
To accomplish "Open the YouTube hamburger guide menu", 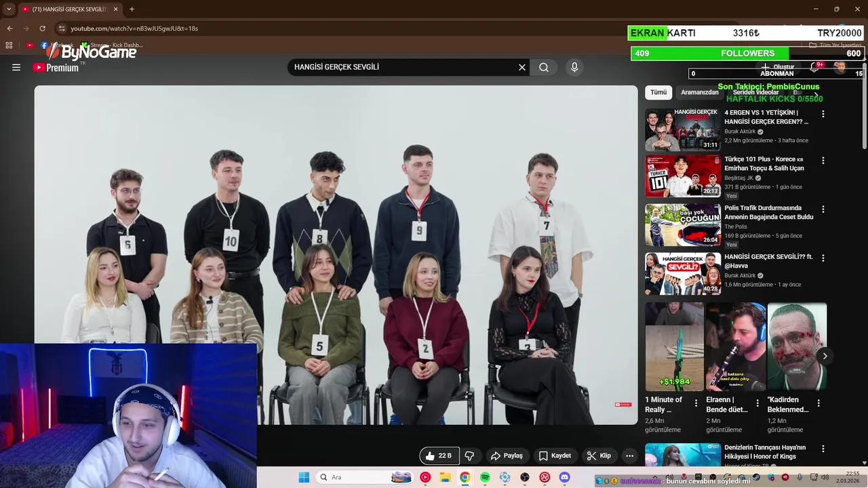I will tap(16, 67).
